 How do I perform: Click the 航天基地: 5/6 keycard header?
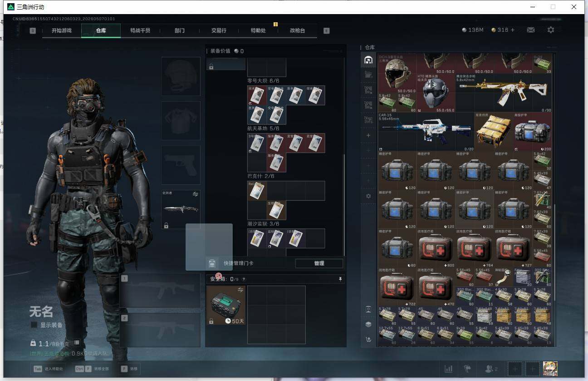tap(263, 129)
